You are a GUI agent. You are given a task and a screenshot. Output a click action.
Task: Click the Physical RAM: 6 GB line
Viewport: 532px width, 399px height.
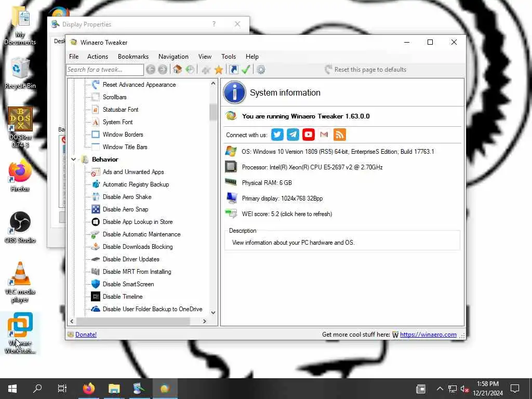click(x=267, y=183)
